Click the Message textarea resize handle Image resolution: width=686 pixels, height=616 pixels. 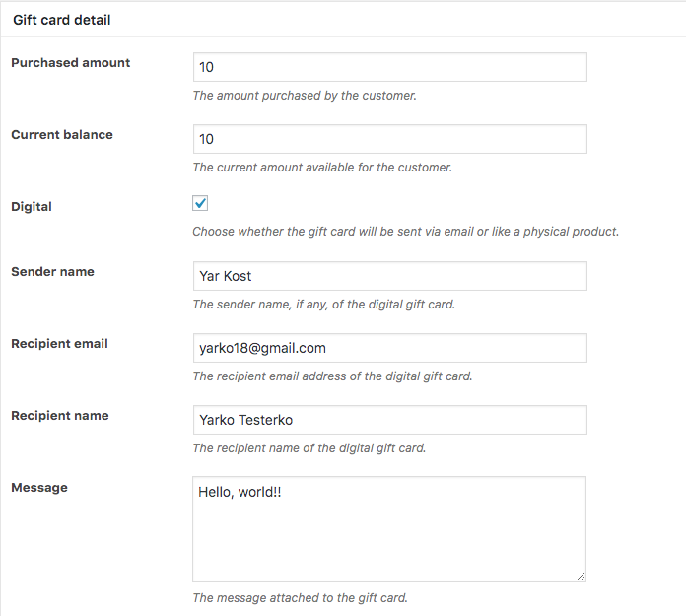(581, 575)
